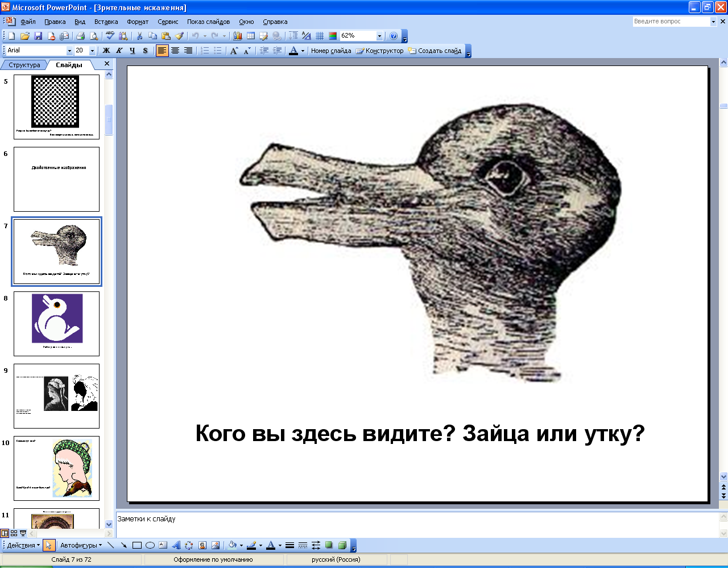Select the Line drawing tool
The height and width of the screenshot is (568, 728).
[111, 545]
